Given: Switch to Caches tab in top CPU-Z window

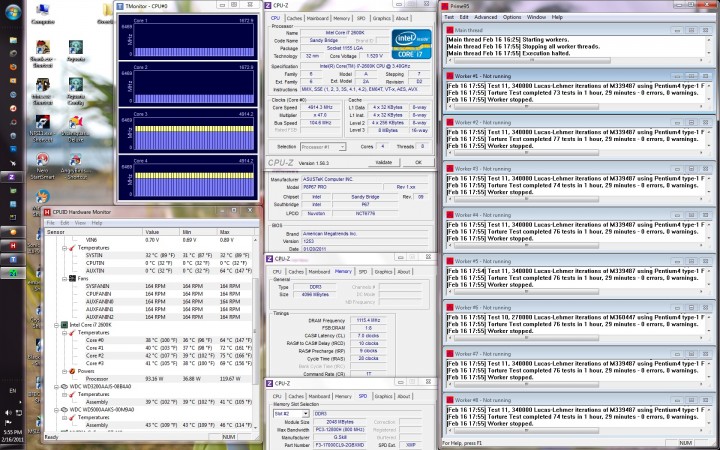Looking at the screenshot, I should click(294, 18).
